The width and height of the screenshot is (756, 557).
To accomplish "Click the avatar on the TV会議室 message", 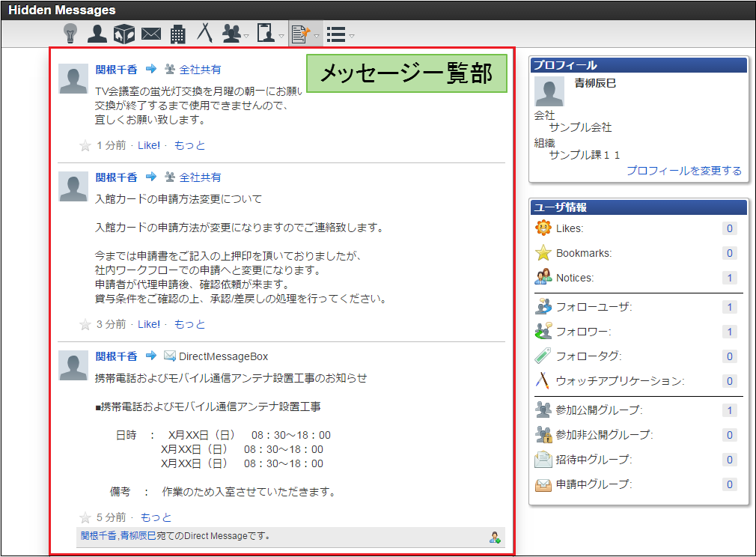I will coord(73,79).
